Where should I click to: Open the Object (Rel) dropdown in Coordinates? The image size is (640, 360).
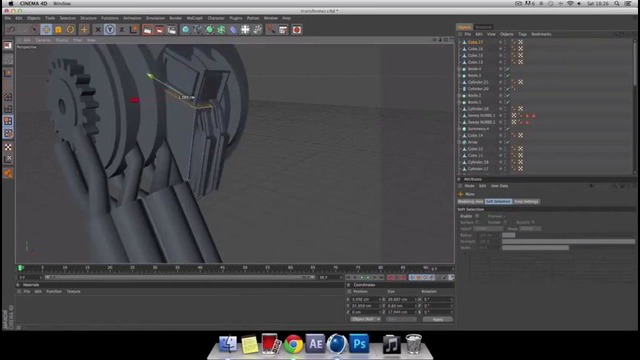[366, 319]
